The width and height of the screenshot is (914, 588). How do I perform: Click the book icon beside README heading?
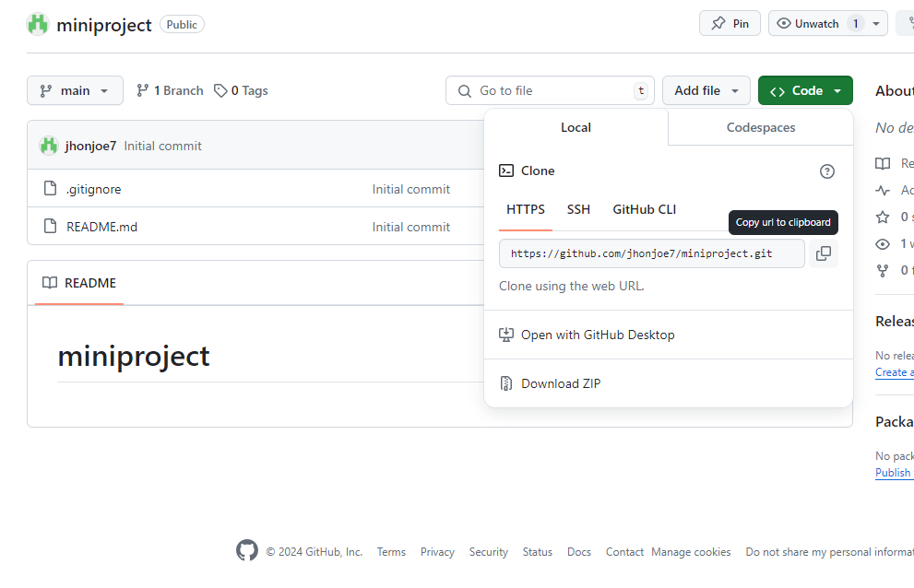pyautogui.click(x=50, y=283)
